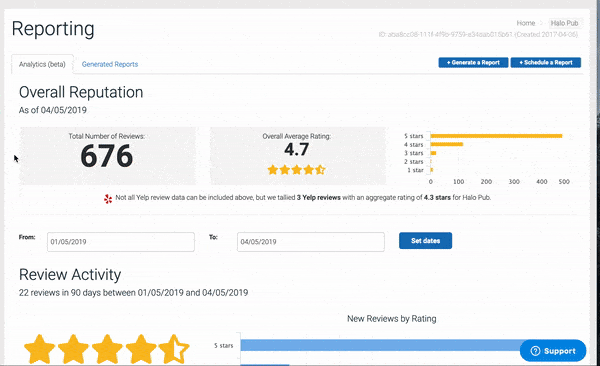Go to Home breadcrumb link

(526, 23)
